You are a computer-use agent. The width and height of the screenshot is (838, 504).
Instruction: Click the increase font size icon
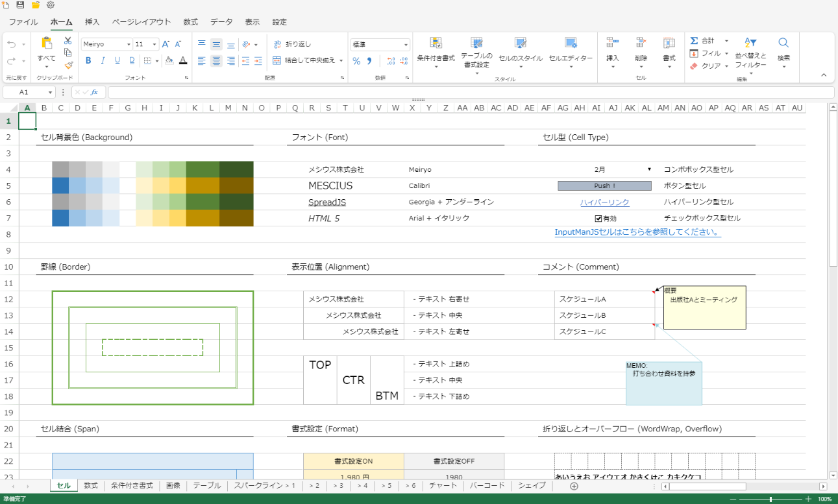coord(166,44)
